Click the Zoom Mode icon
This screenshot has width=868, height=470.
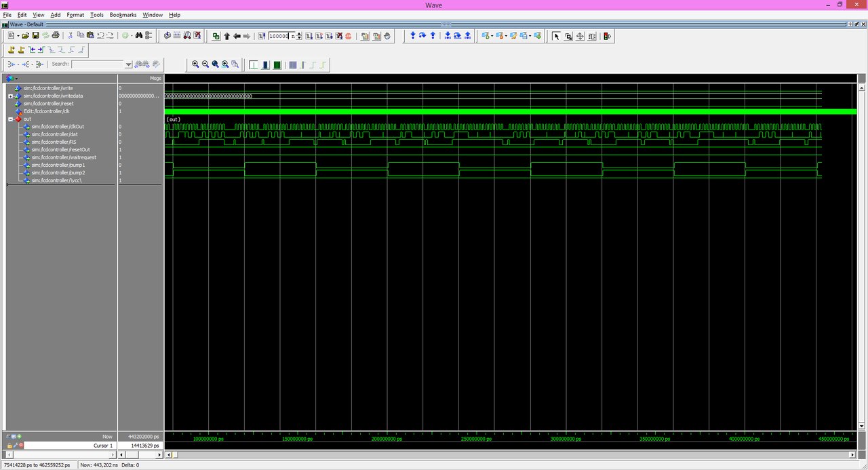(x=568, y=36)
